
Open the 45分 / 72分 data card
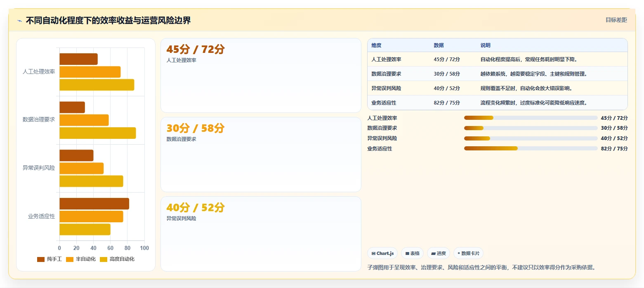pyautogui.click(x=261, y=76)
